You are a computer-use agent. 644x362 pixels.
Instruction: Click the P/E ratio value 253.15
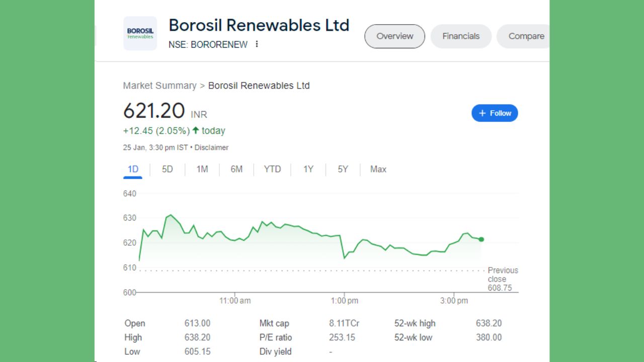click(x=342, y=337)
